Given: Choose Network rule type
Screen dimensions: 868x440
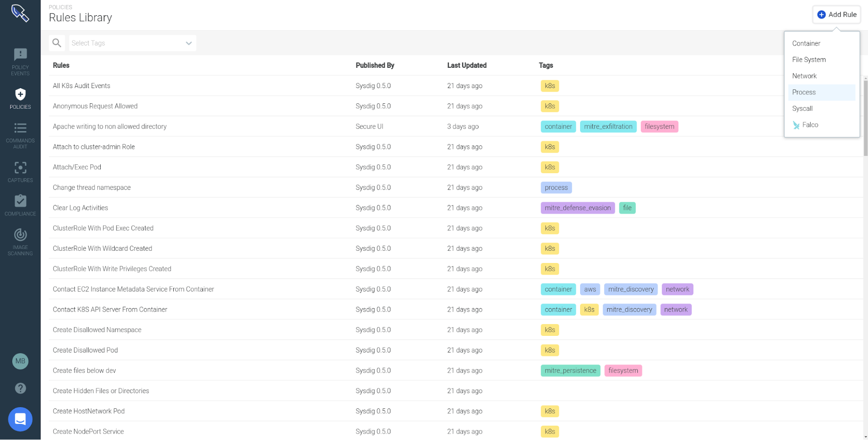Looking at the screenshot, I should point(821,76).
